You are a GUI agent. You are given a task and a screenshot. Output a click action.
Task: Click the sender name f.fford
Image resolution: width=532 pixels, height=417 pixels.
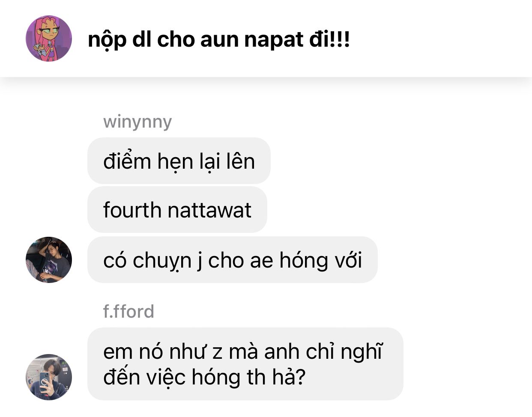tap(129, 311)
